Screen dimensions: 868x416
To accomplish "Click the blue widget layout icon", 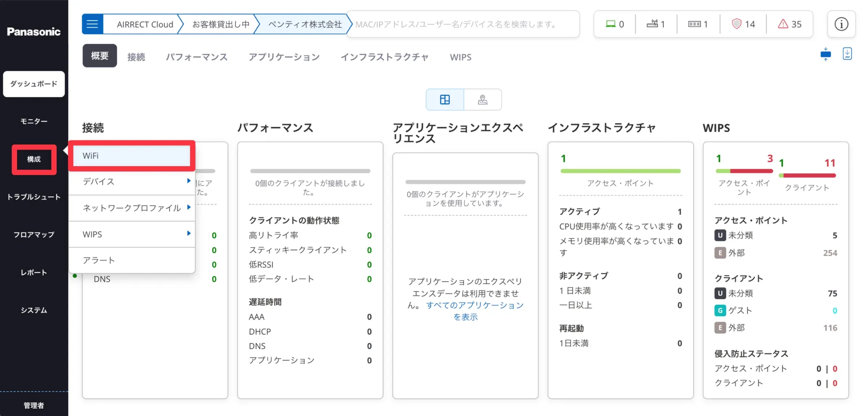I will click(x=826, y=54).
